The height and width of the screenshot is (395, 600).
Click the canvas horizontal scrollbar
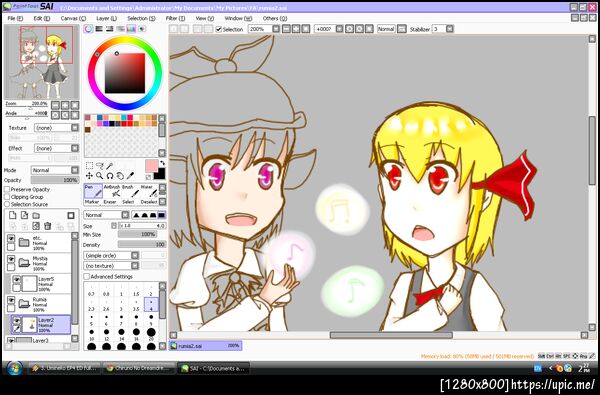[x=391, y=335]
